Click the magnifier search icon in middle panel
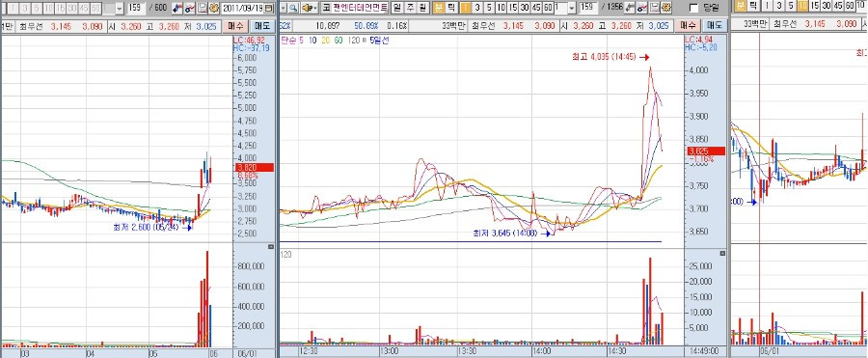Image resolution: width=868 pixels, height=358 pixels. click(x=293, y=9)
